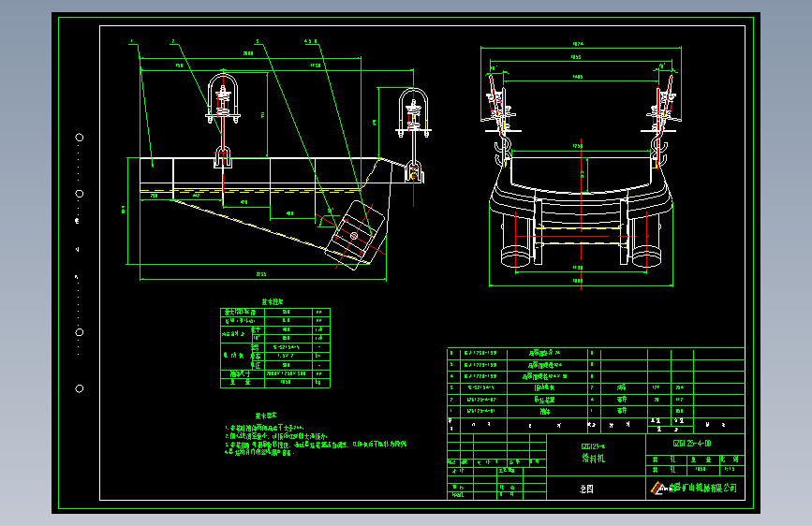Select the white 总图 label

click(x=586, y=489)
